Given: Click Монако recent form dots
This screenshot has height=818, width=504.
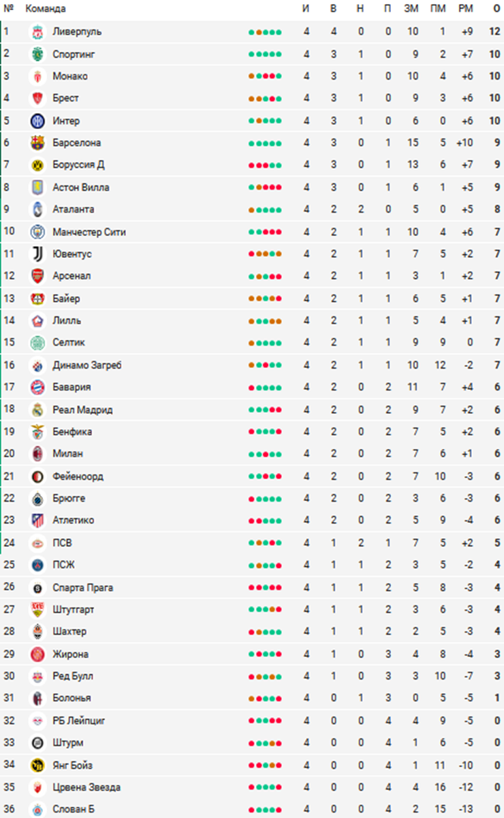Looking at the screenshot, I should 265,76.
